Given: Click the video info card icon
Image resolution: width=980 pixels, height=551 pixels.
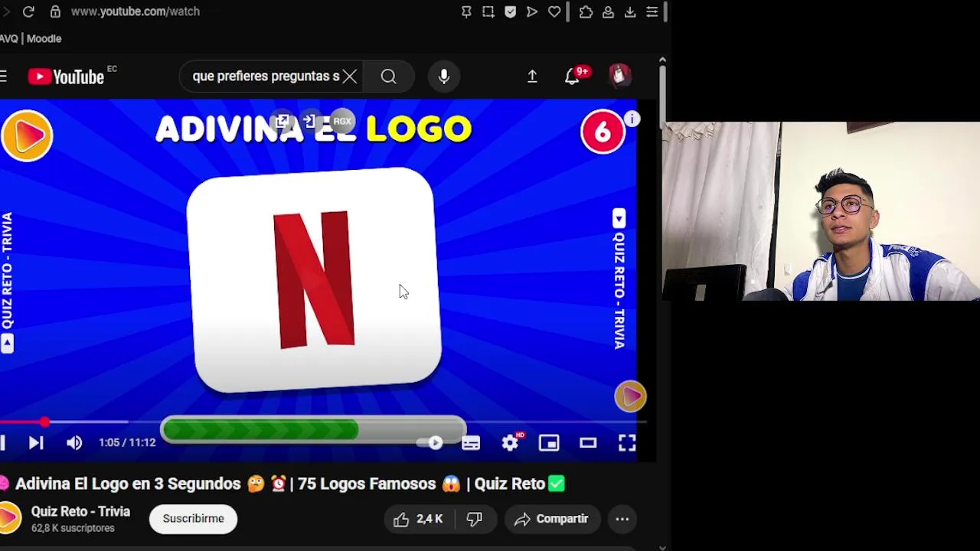Looking at the screenshot, I should (x=632, y=119).
